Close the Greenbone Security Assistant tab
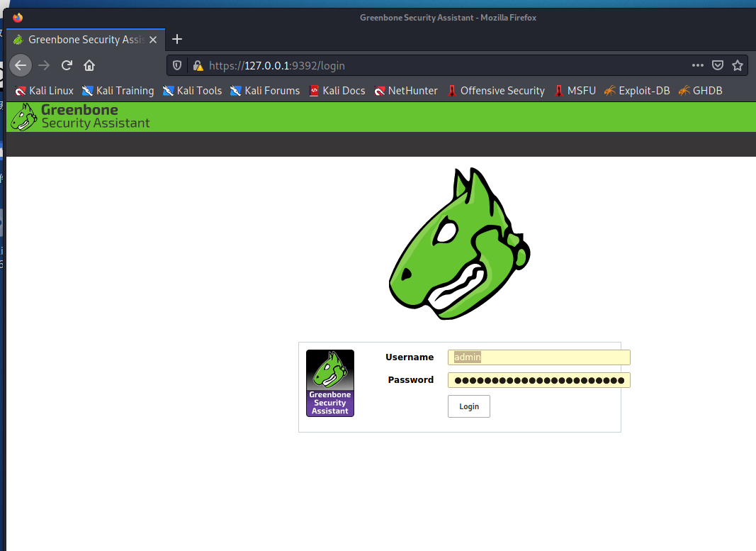Viewport: 756px width, 551px height. [x=153, y=40]
